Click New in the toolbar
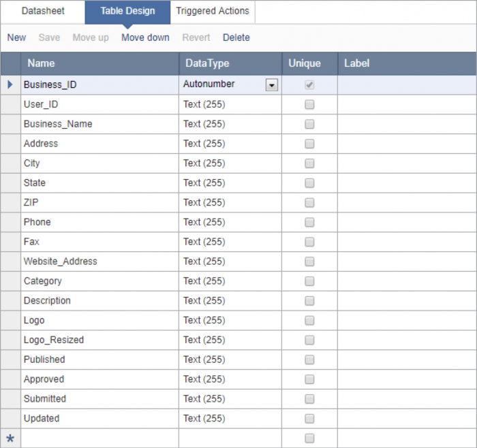The height and width of the screenshot is (448, 477). pyautogui.click(x=17, y=37)
